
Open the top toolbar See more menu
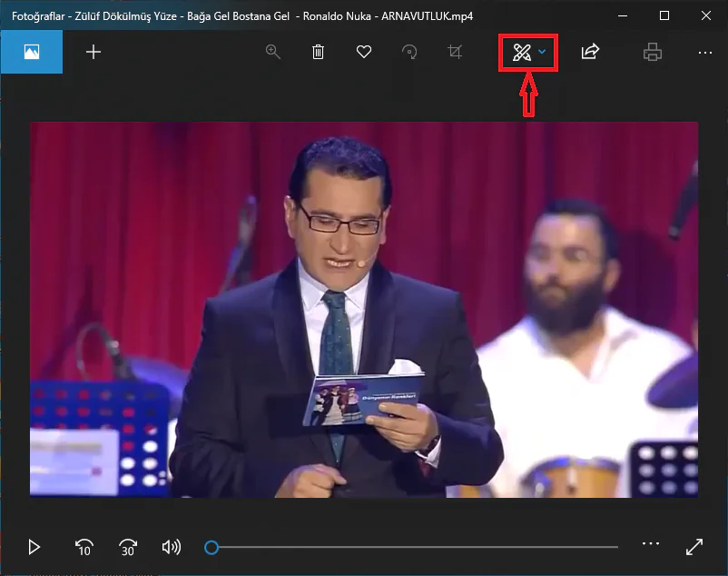pyautogui.click(x=704, y=53)
